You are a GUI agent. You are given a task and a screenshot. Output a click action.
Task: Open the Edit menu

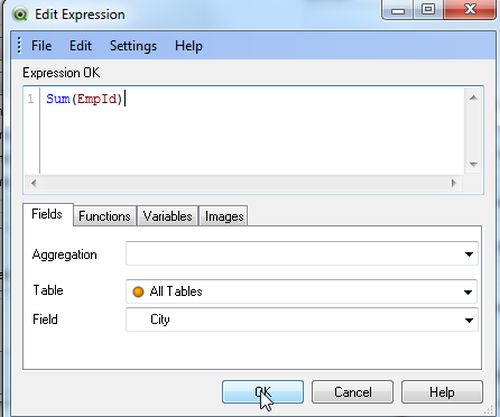pos(80,46)
